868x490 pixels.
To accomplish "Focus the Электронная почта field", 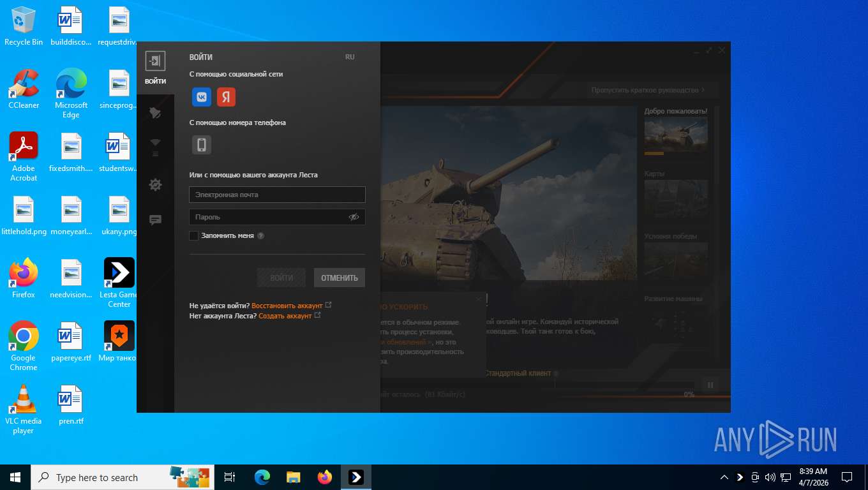I will (277, 195).
